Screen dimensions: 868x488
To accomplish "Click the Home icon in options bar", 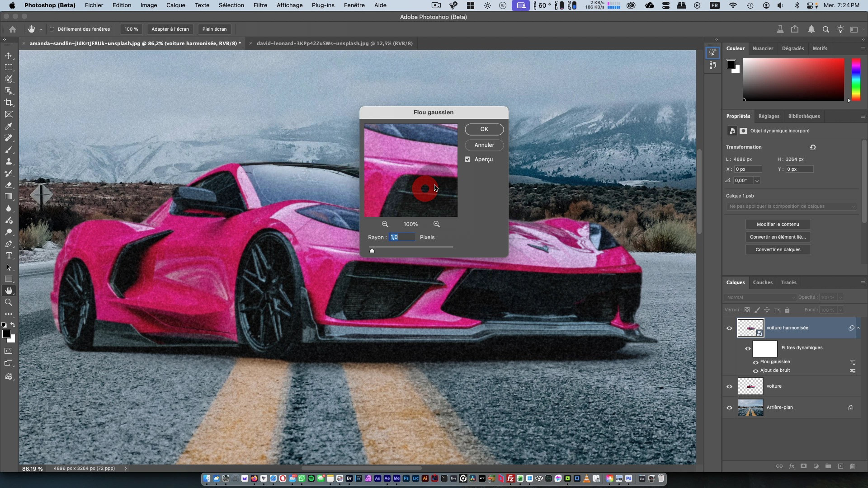I will [x=13, y=29].
